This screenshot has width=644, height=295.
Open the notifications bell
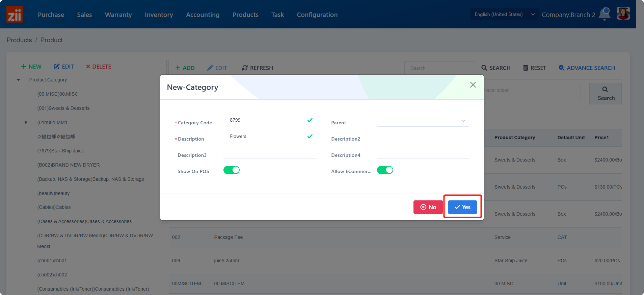pos(605,14)
